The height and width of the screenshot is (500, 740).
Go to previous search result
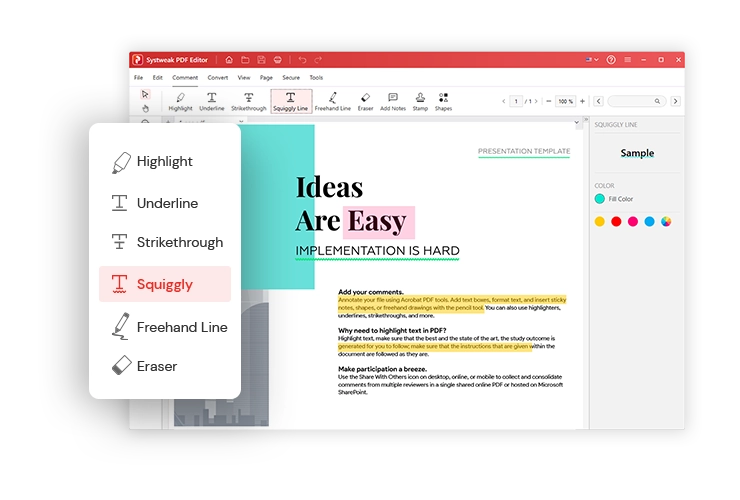pos(598,101)
